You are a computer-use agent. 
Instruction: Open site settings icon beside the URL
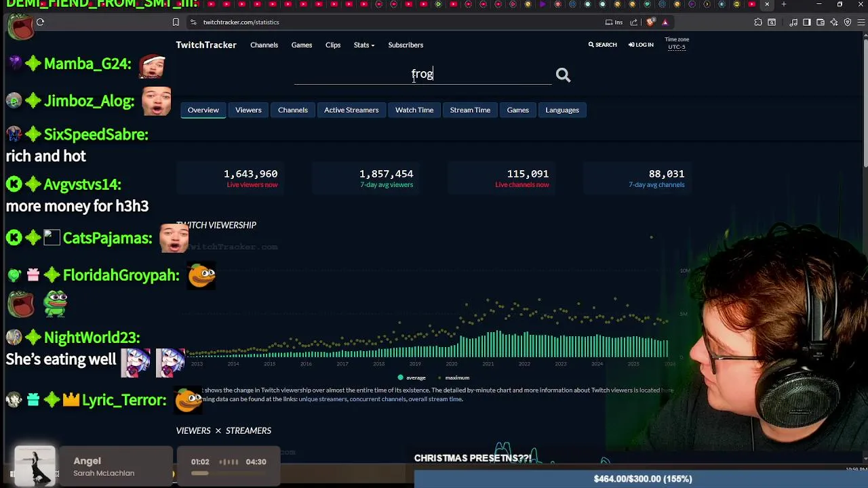click(x=193, y=22)
